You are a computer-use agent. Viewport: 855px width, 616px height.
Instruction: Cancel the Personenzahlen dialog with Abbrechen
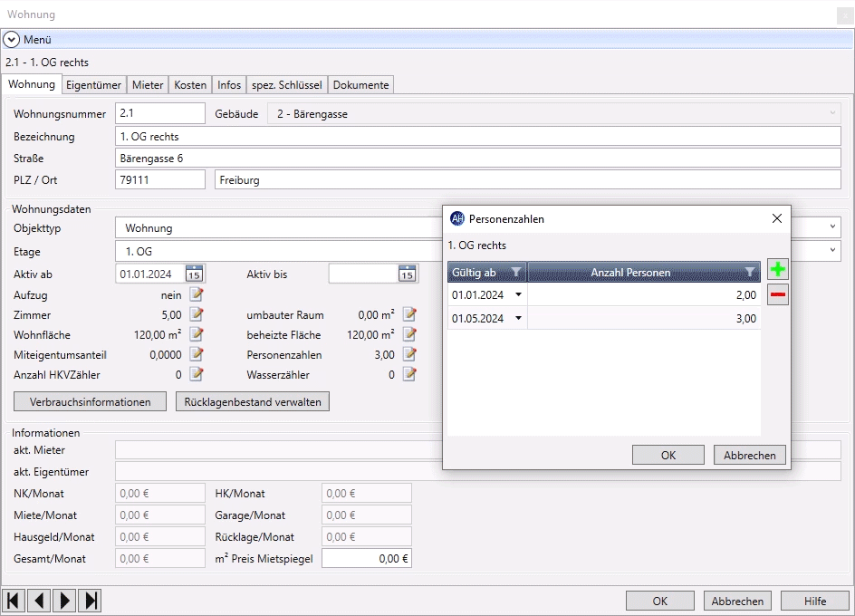(x=750, y=455)
